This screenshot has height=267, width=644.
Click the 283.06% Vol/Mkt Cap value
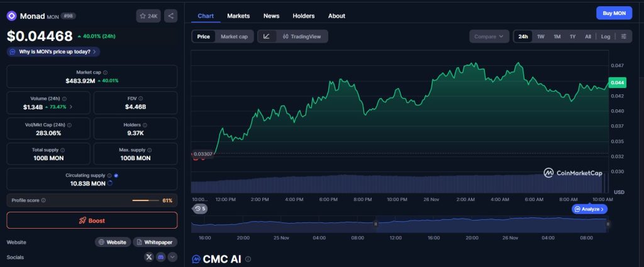pyautogui.click(x=48, y=133)
